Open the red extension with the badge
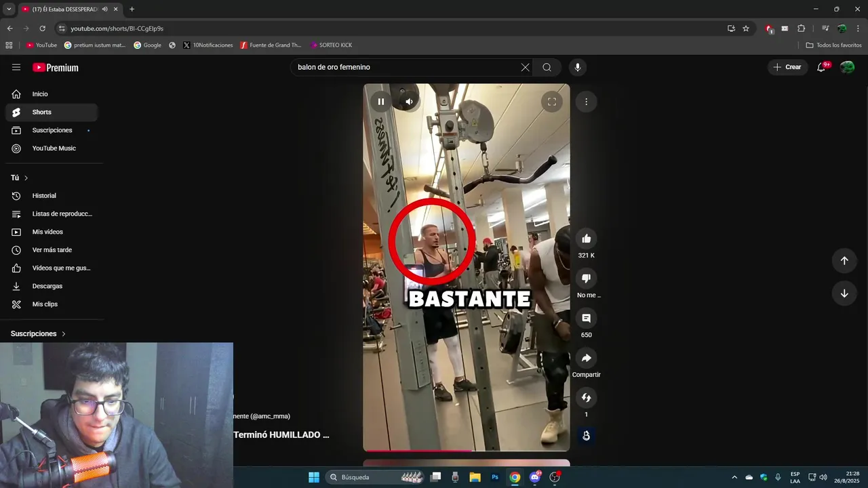 coord(769,28)
